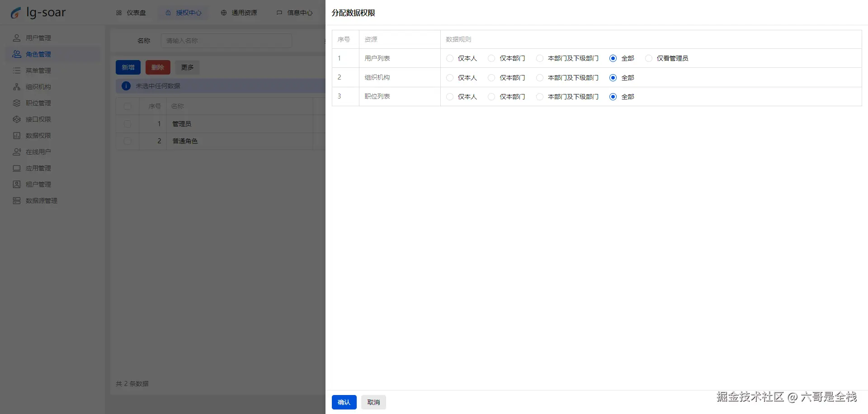Screen dimensions: 868x414
Task: Open the 仪表盘 top menu
Action: (131, 13)
